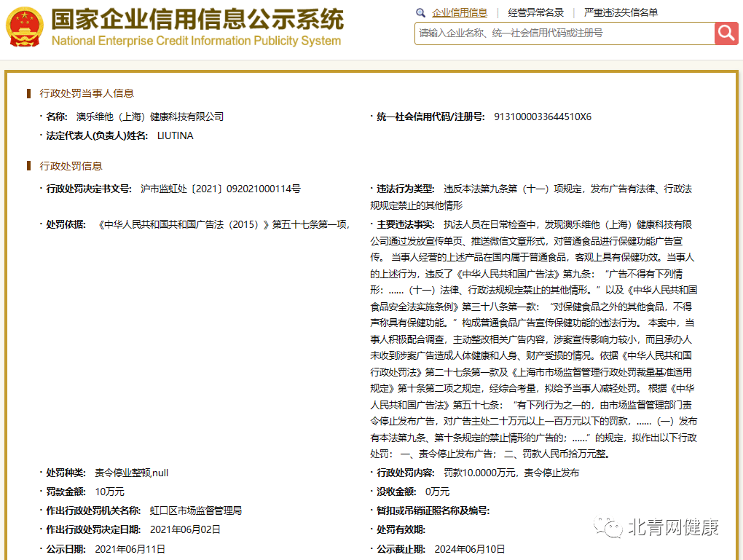Open the 严重违法失信名单 tab
Image resolution: width=743 pixels, height=560 pixels.
click(x=621, y=12)
